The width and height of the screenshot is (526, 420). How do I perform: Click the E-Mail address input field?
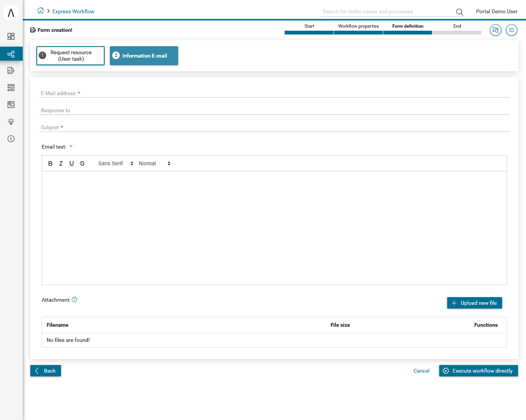point(274,93)
